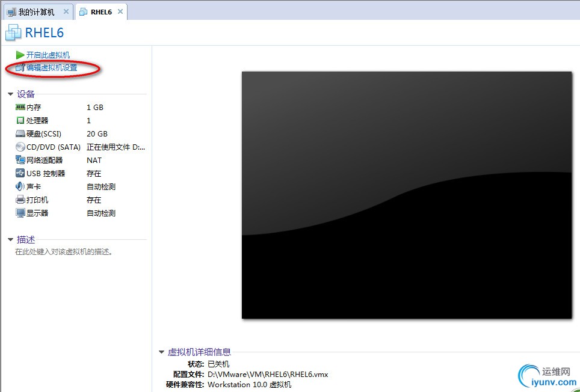Select the 打印机 device label

37,200
